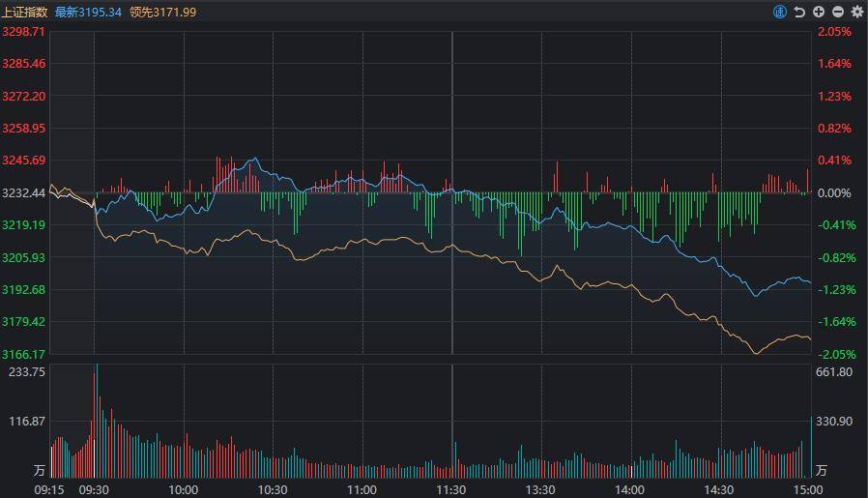Zoom in with the plus icon

point(819,12)
